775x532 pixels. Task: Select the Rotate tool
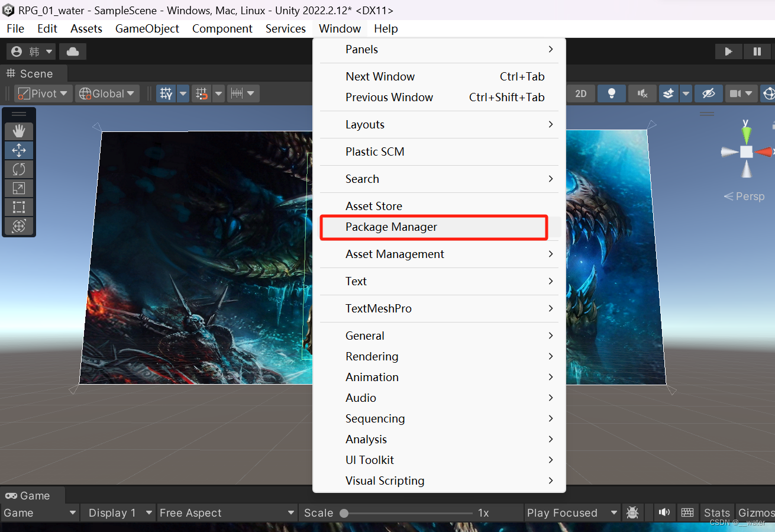(x=19, y=169)
